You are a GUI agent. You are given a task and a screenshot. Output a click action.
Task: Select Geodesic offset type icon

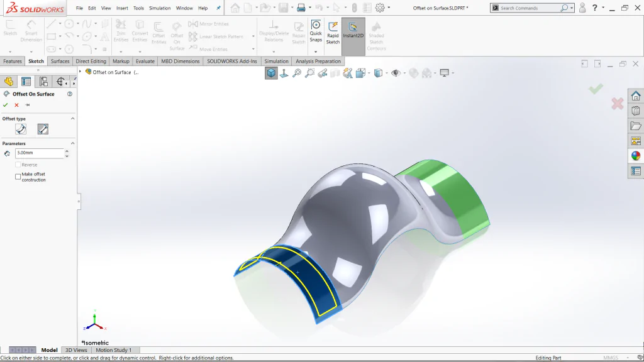tap(21, 129)
